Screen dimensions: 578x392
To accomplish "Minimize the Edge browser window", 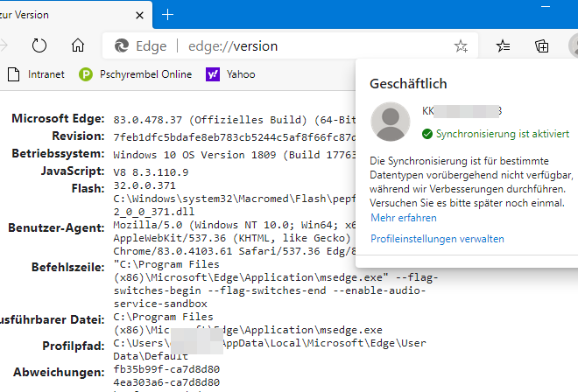I will 546,7.
